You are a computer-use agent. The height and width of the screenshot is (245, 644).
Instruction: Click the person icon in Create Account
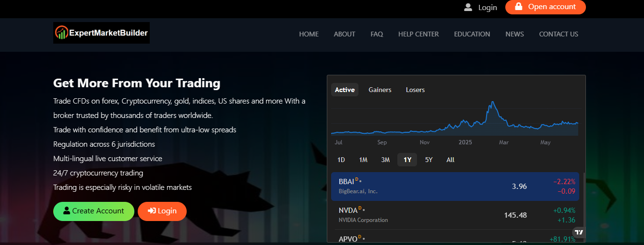pyautogui.click(x=67, y=211)
